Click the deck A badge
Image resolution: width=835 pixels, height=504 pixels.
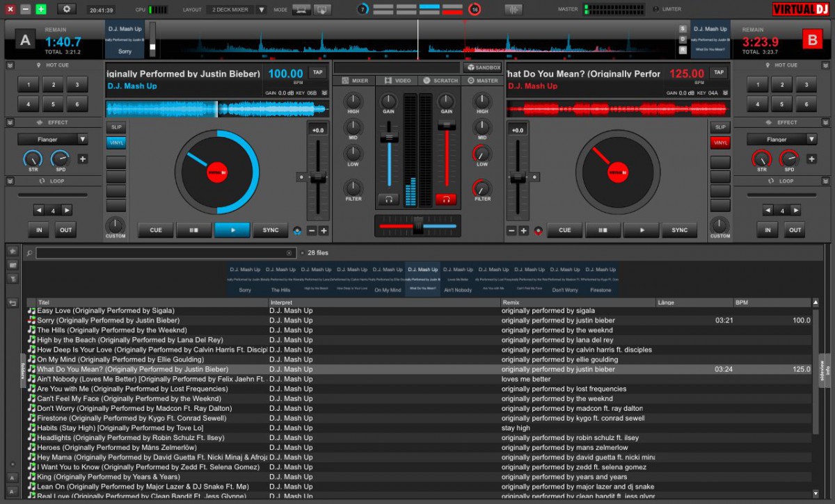pos(26,40)
